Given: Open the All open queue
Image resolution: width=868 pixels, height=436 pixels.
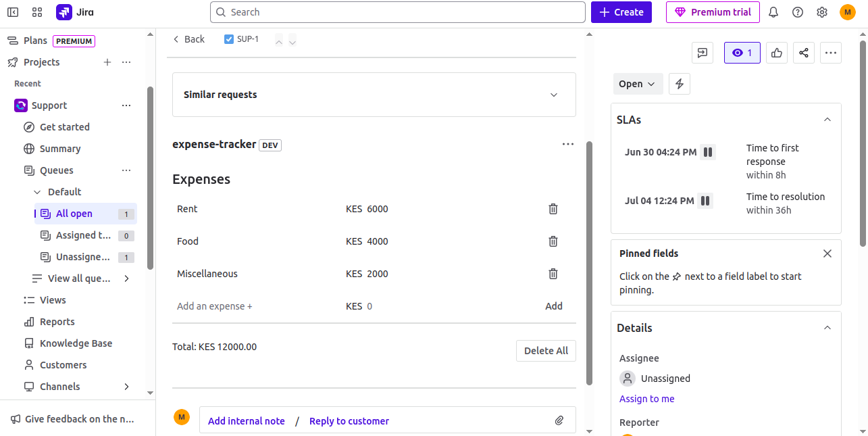Looking at the screenshot, I should (74, 214).
